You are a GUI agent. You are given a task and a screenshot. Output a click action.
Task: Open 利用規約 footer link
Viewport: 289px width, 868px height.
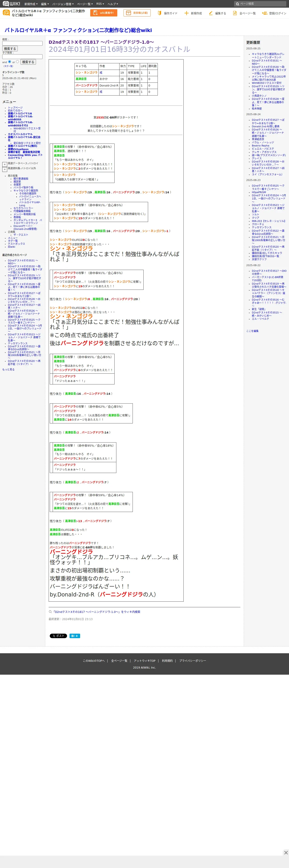167,661
